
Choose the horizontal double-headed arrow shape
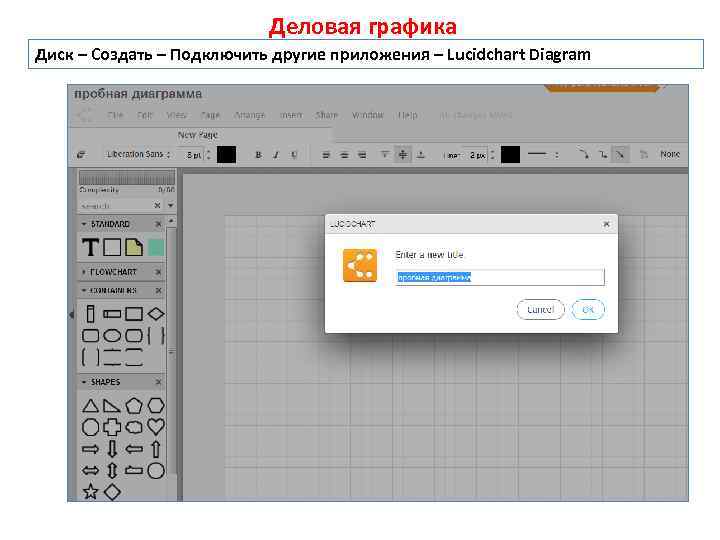[x=90, y=471]
